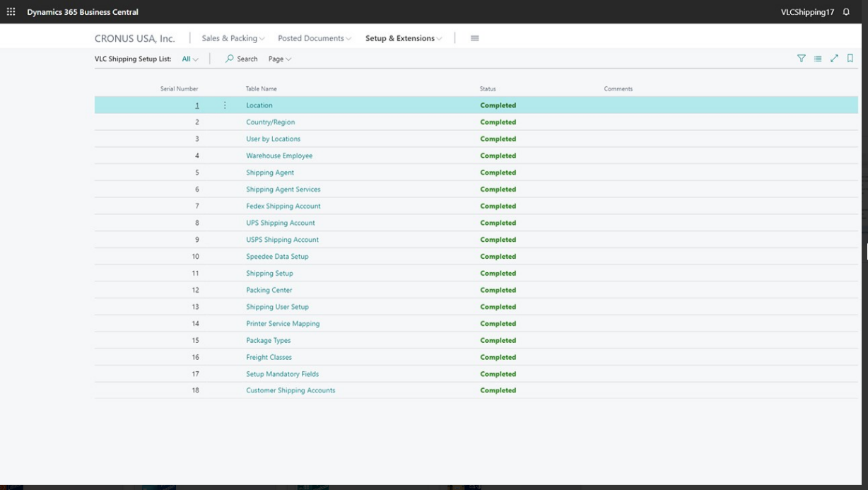868x490 pixels.
Task: Open the Fedex Shipping Account link
Action: [283, 206]
